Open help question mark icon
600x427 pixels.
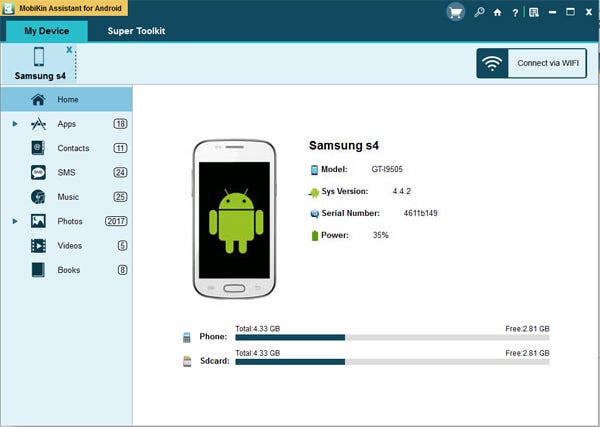click(x=515, y=13)
